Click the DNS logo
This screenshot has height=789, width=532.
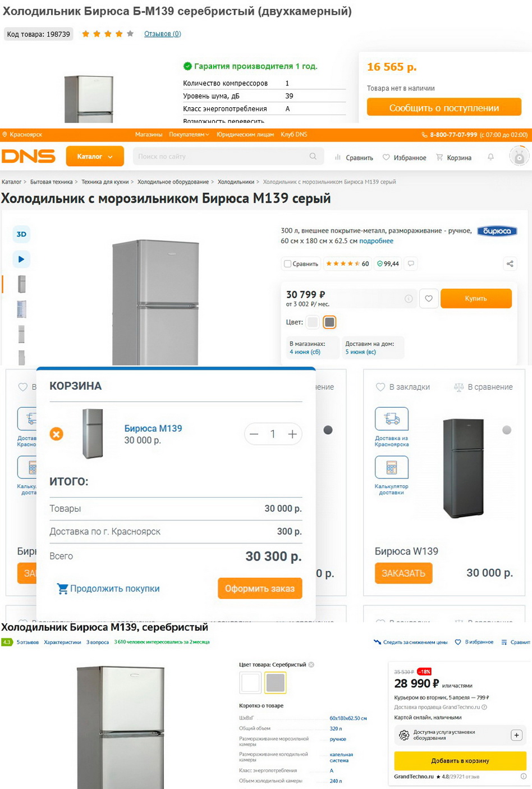(x=29, y=156)
